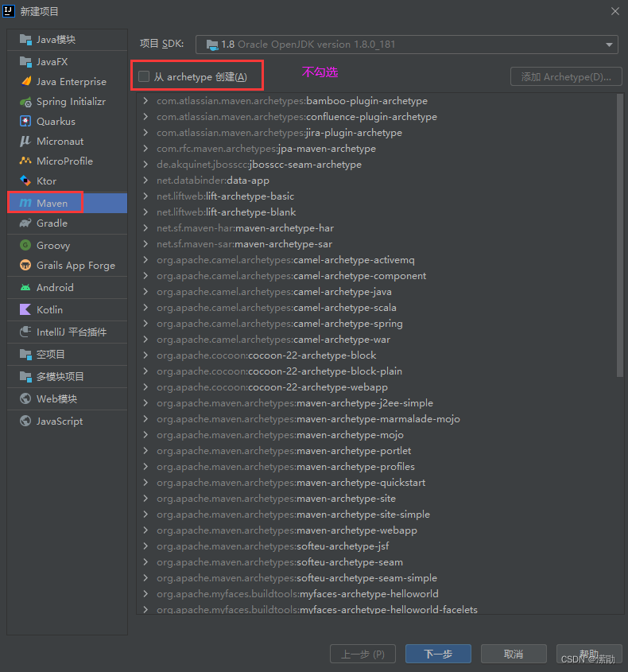Expand jpa-maven-archetype node
628x672 pixels.
[145, 148]
